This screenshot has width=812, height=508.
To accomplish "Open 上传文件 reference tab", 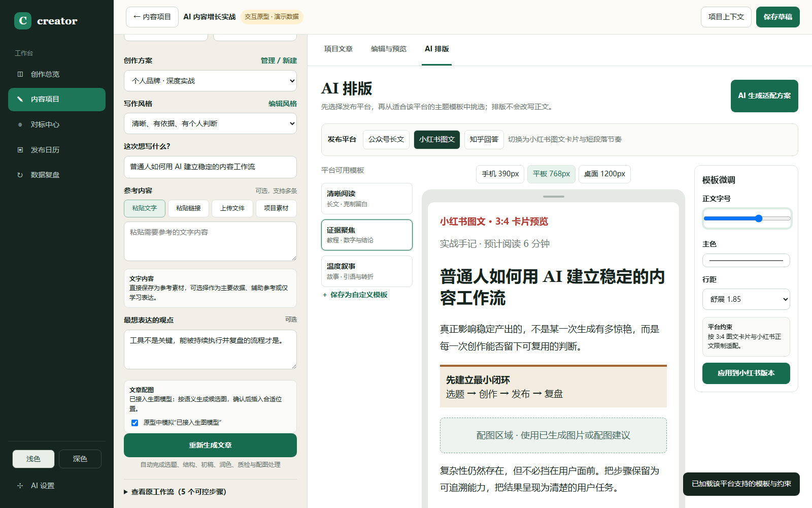I will (x=232, y=208).
